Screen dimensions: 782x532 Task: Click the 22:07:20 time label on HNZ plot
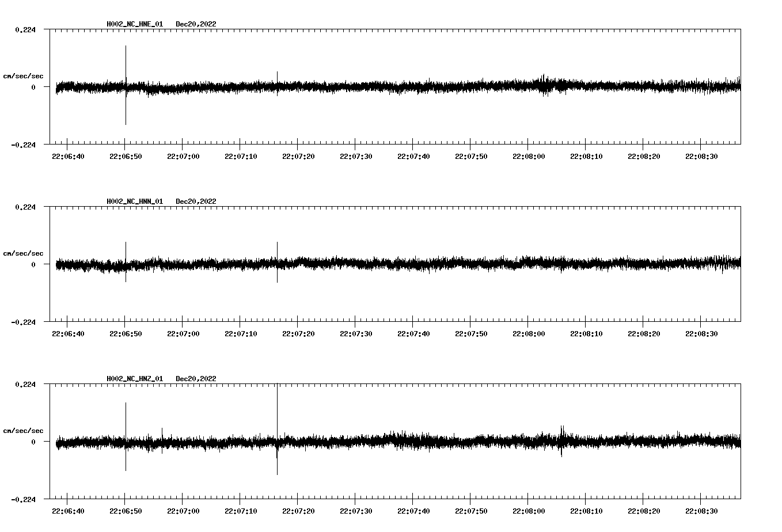[x=298, y=511]
